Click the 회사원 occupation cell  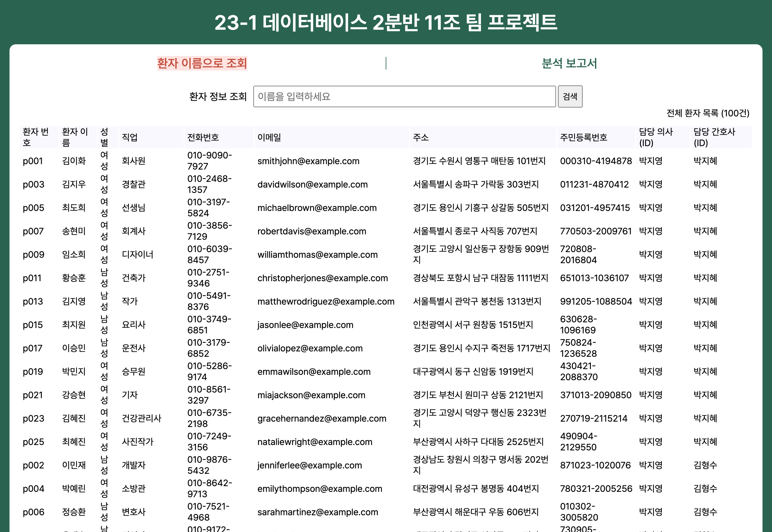coord(133,161)
